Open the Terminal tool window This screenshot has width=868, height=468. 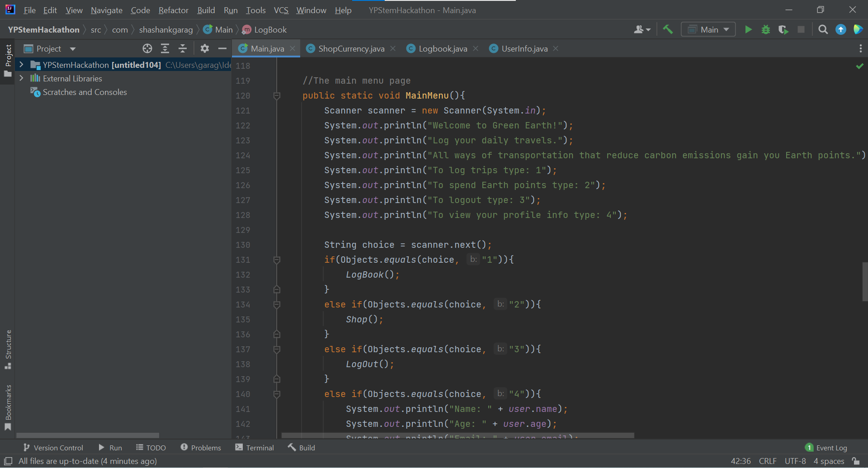pyautogui.click(x=255, y=448)
